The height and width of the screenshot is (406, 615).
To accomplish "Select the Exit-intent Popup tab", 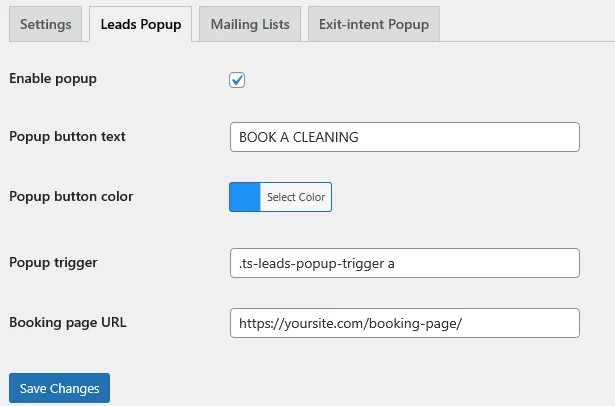I will coord(373,24).
